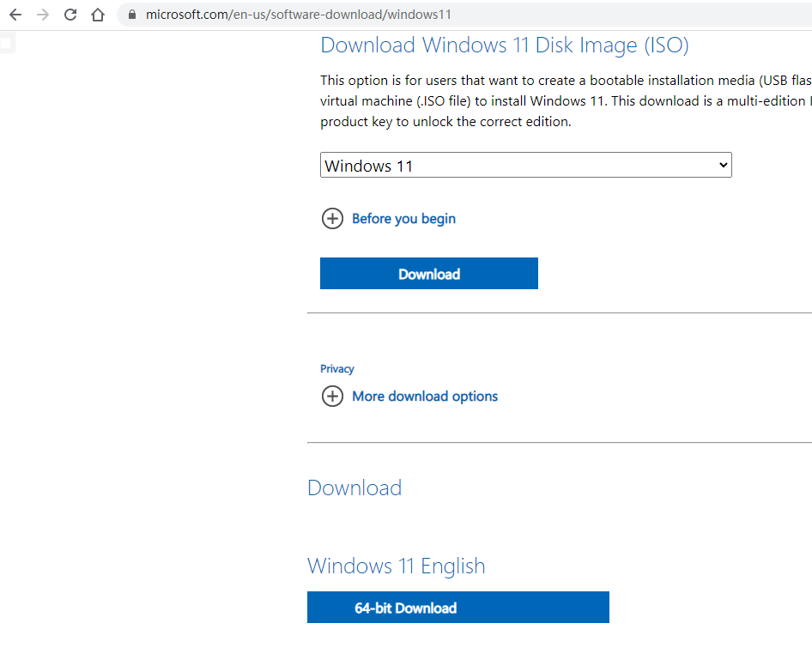
Task: Expand the Before you begin text link
Action: (403, 219)
